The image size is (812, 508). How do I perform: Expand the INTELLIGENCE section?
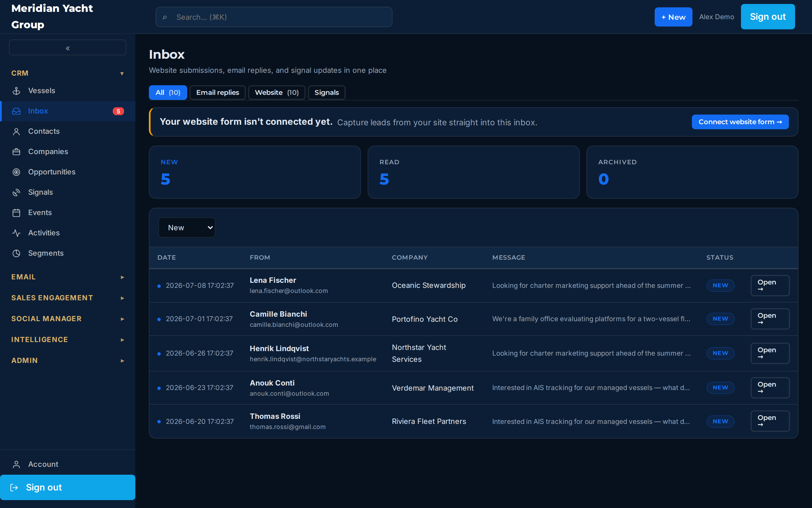coord(67,339)
